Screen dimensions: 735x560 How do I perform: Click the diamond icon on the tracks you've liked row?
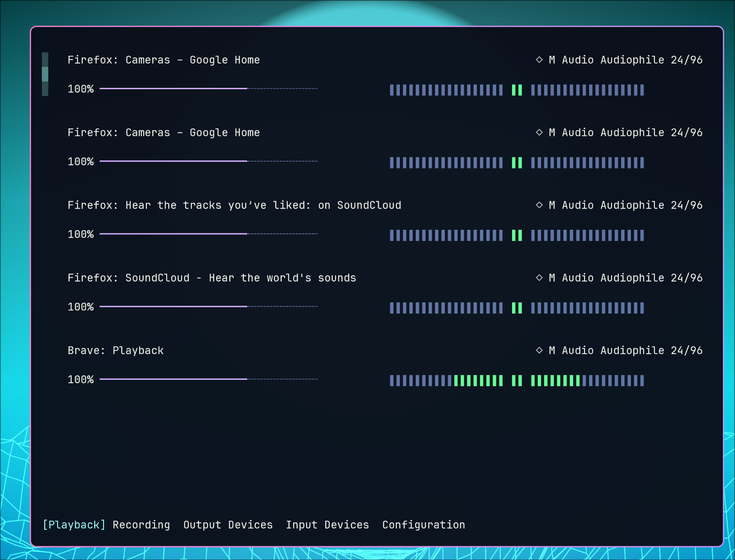[x=539, y=205]
